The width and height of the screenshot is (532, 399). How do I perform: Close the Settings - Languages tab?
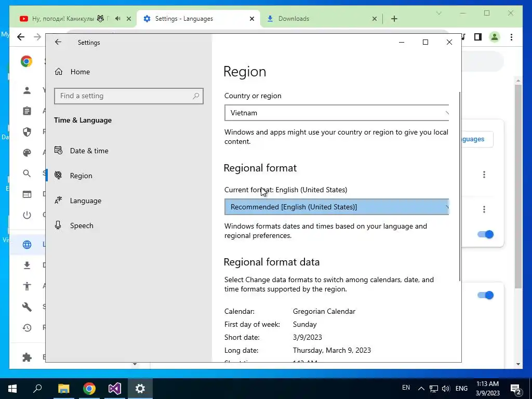(252, 19)
